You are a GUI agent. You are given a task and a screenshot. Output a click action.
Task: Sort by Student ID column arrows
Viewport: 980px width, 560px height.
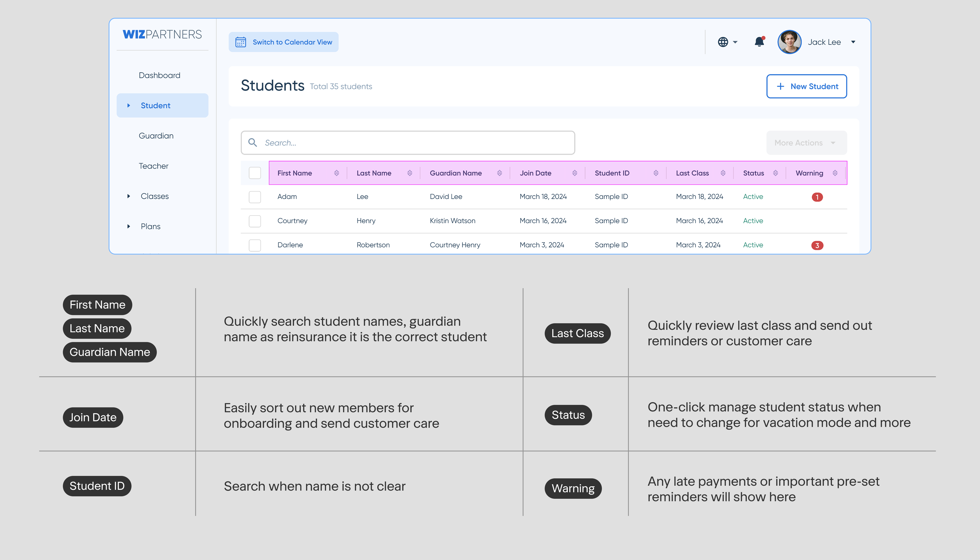pos(656,173)
